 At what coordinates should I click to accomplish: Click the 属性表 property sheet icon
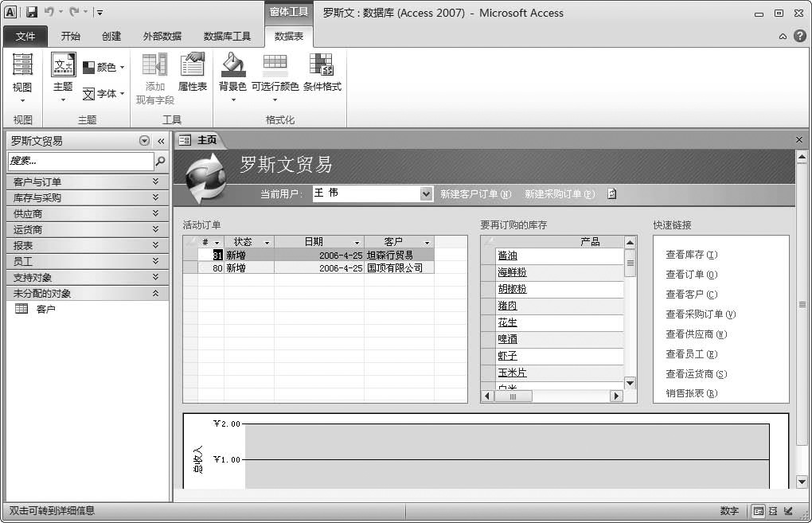click(192, 64)
